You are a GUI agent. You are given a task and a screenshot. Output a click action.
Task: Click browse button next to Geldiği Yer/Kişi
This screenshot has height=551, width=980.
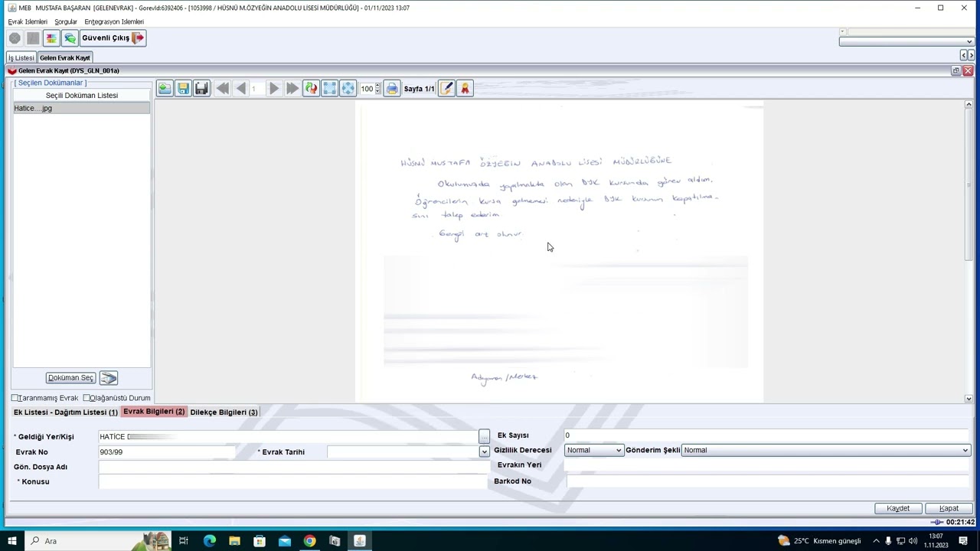[484, 436]
